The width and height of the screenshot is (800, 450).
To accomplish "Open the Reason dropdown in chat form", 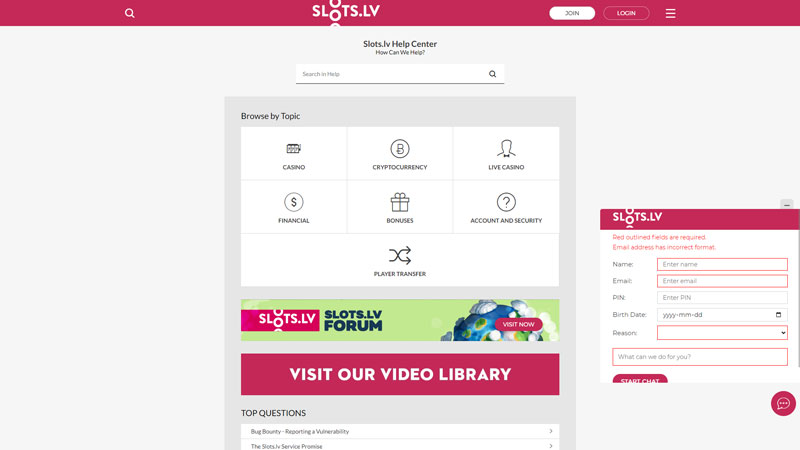I will (722, 333).
